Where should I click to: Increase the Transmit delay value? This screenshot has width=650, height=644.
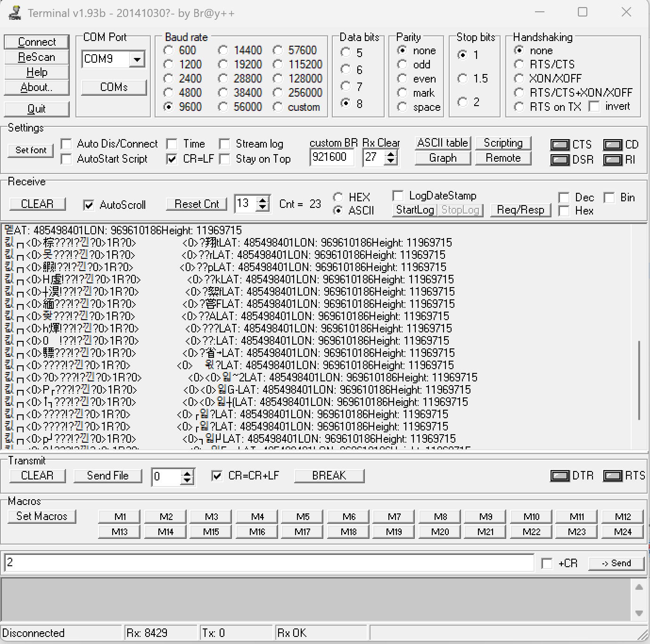(187, 473)
